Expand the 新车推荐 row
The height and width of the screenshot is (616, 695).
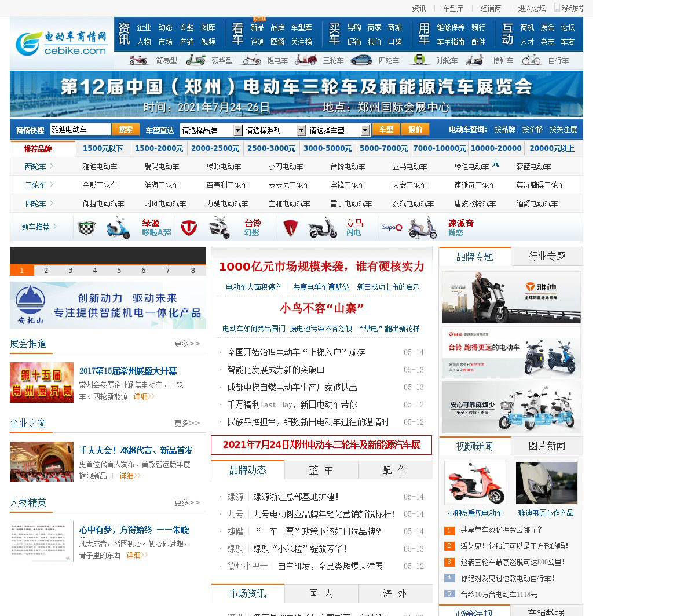(39, 227)
